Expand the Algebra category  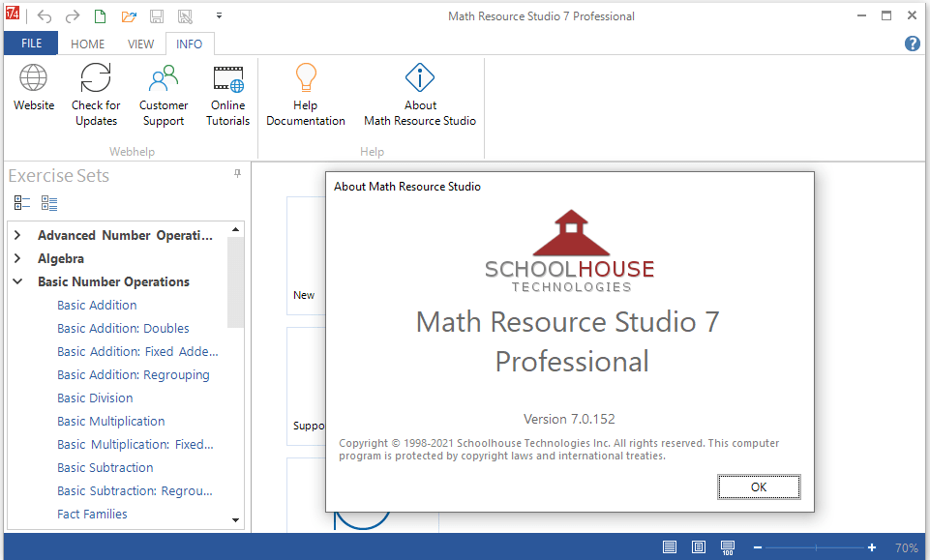pyautogui.click(x=17, y=258)
